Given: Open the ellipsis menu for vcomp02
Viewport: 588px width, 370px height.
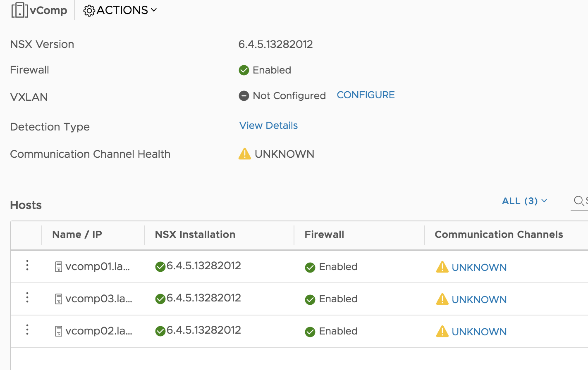Looking at the screenshot, I should coord(27,330).
